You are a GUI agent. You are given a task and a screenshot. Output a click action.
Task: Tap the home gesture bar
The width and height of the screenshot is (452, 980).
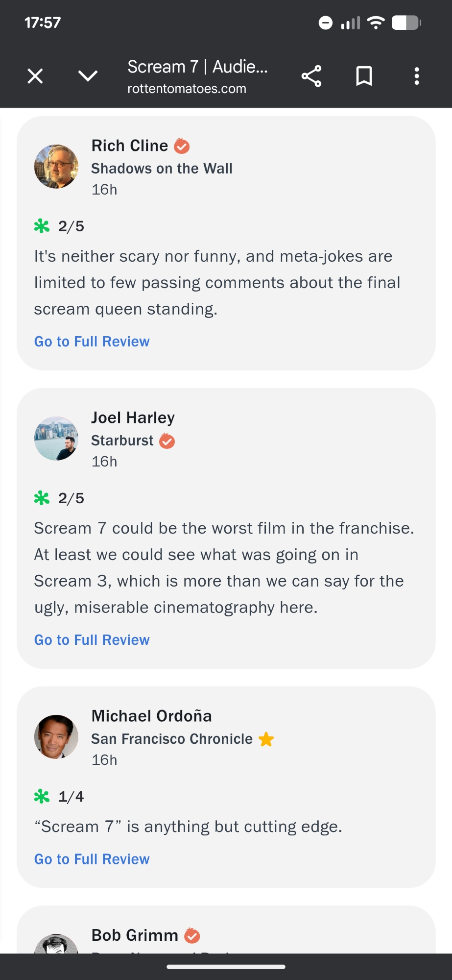click(x=226, y=967)
